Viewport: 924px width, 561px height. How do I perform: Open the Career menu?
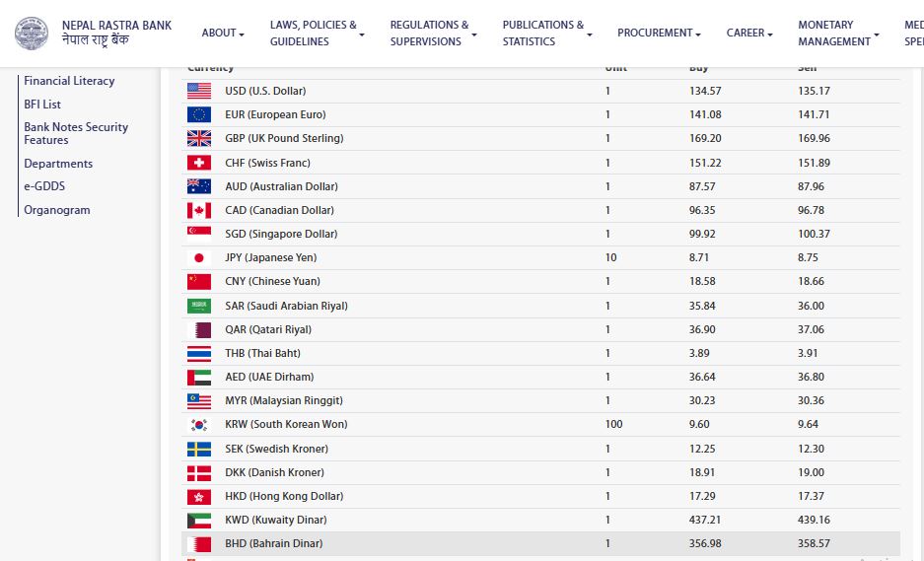click(x=749, y=34)
